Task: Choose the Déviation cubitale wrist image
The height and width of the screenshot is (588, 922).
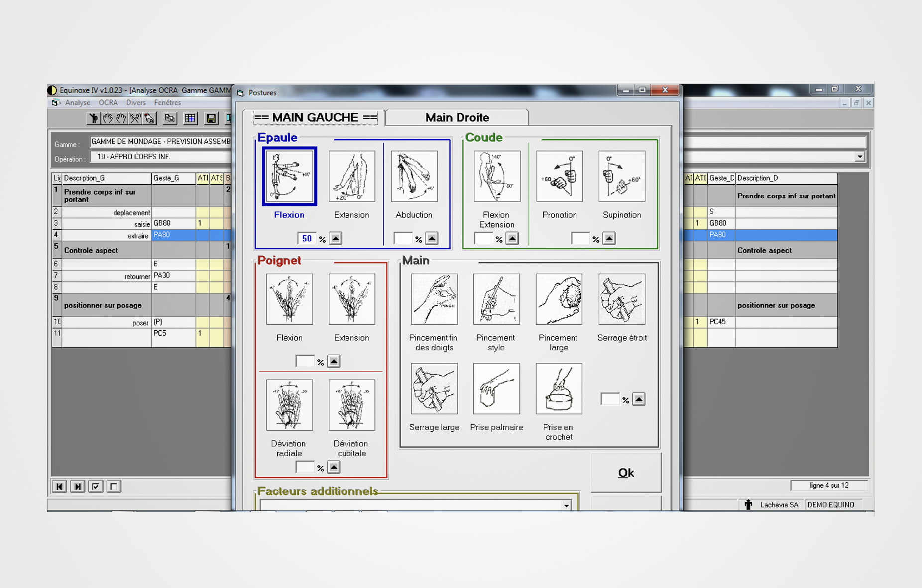Action: (351, 405)
